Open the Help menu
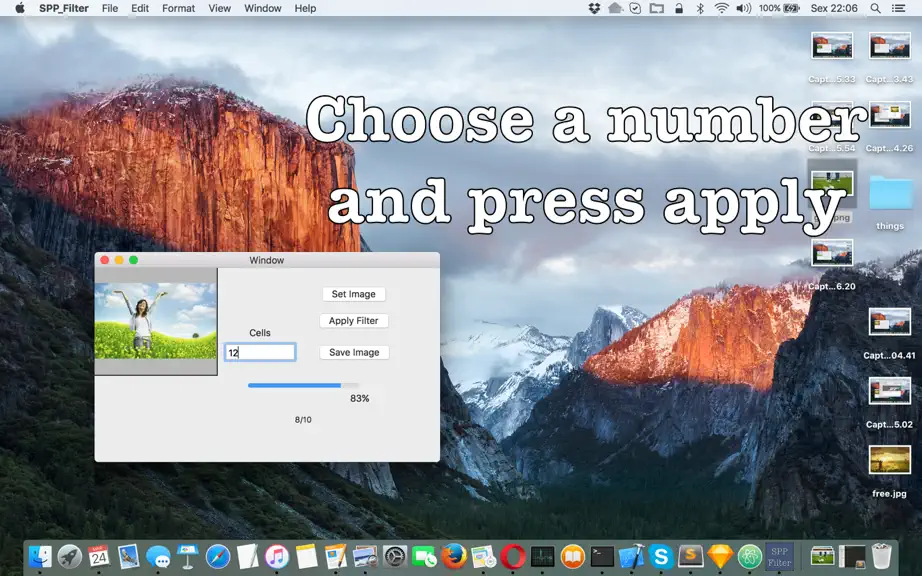Screen dimensions: 922x576 (305, 8)
